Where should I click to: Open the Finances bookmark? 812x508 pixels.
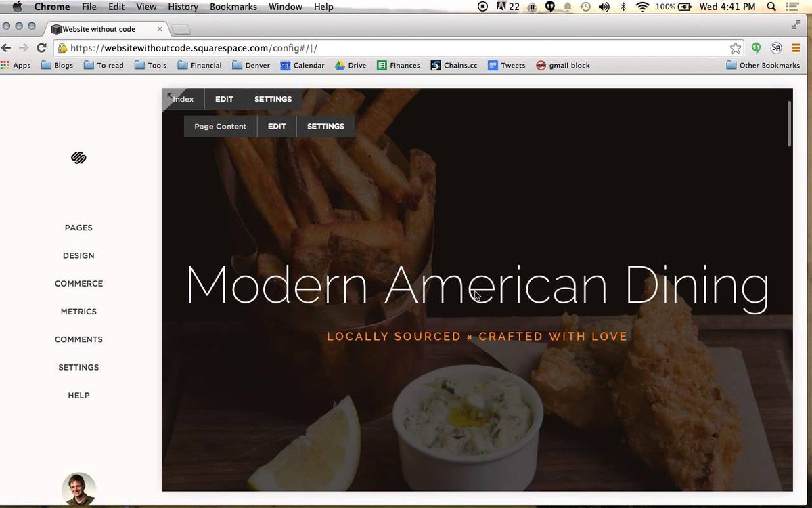pos(399,66)
